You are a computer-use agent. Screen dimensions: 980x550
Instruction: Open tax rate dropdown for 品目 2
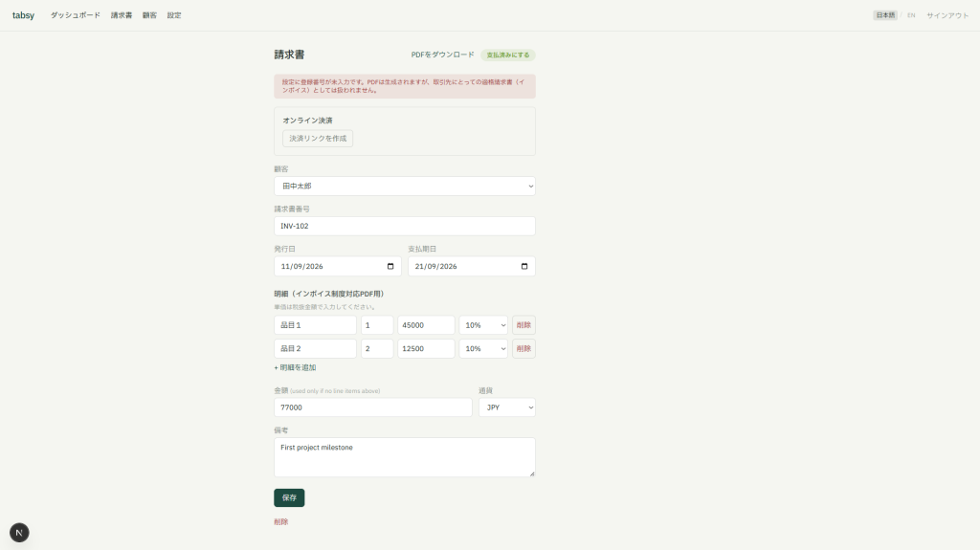[483, 349]
